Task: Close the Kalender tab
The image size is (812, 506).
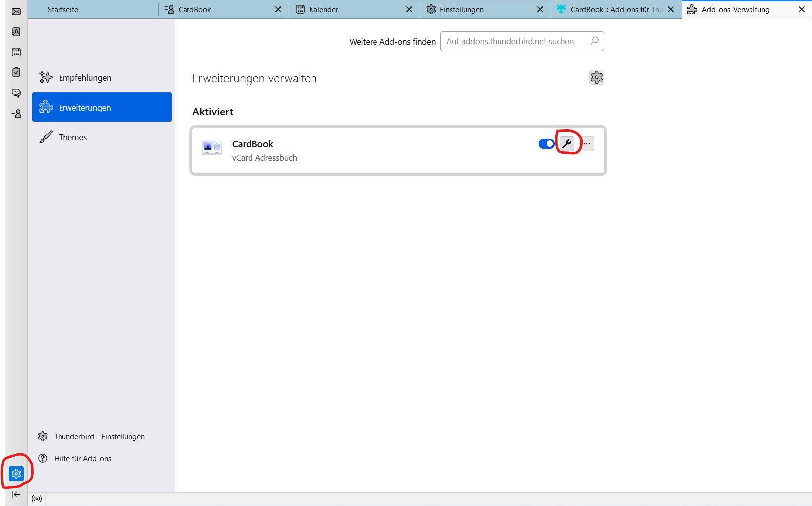Action: (409, 9)
